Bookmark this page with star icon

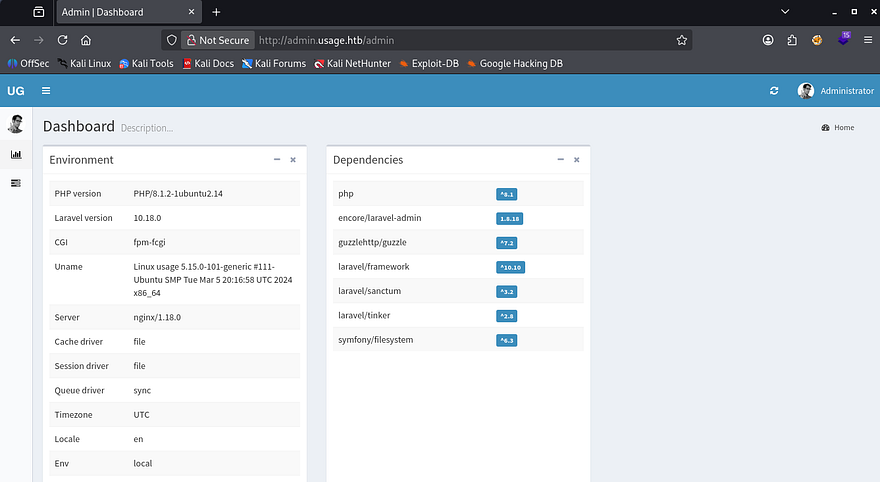click(681, 40)
